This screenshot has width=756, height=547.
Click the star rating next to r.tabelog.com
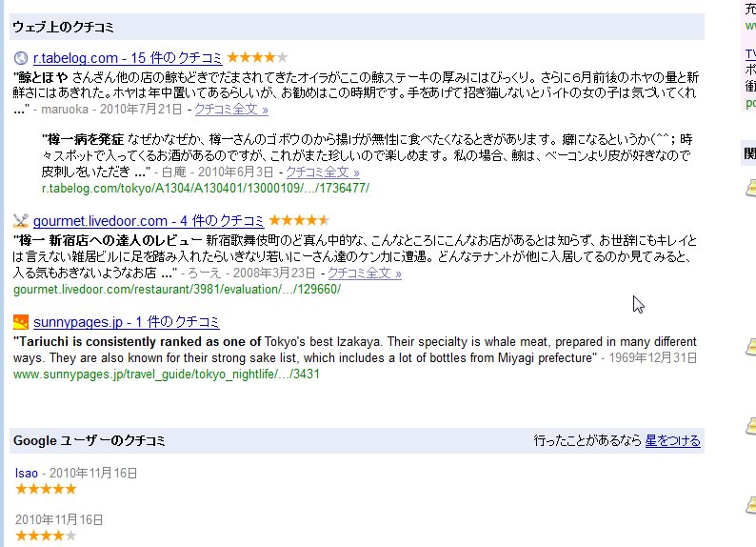(x=257, y=57)
